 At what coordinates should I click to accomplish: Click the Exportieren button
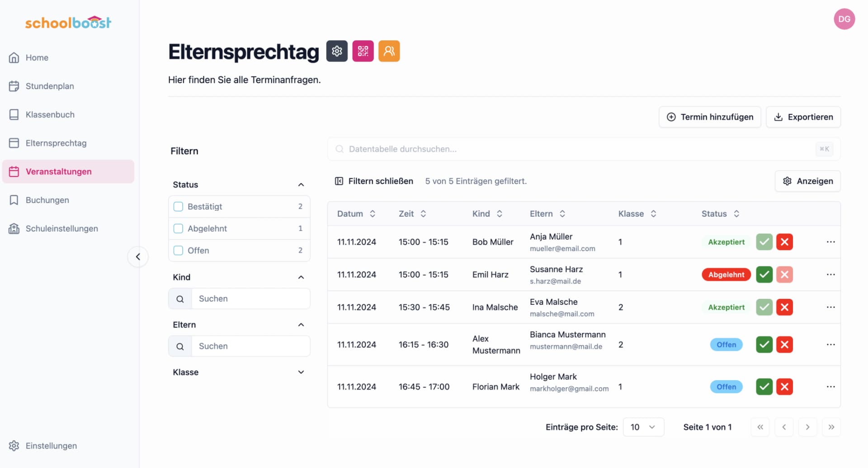[x=803, y=117]
